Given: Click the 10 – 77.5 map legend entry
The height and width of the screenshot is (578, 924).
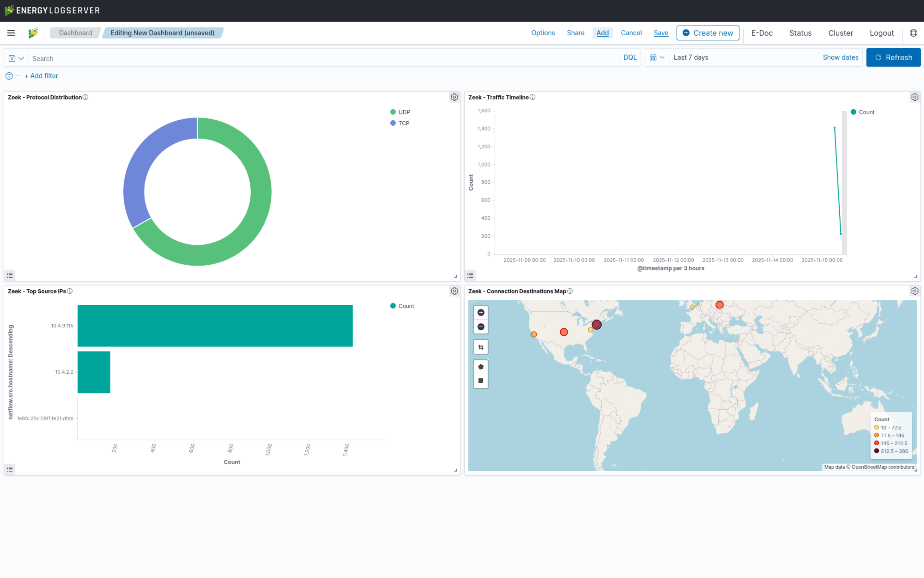Looking at the screenshot, I should click(887, 427).
